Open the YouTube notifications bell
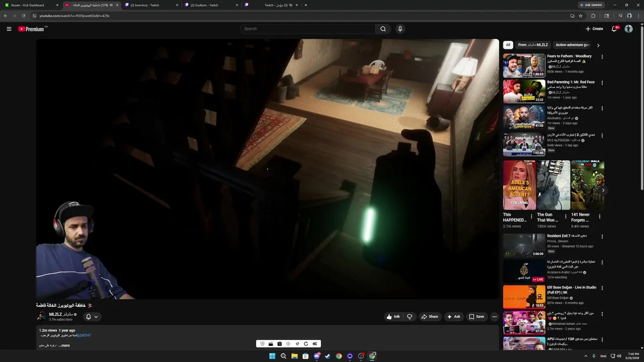The image size is (644, 362). (x=614, y=29)
